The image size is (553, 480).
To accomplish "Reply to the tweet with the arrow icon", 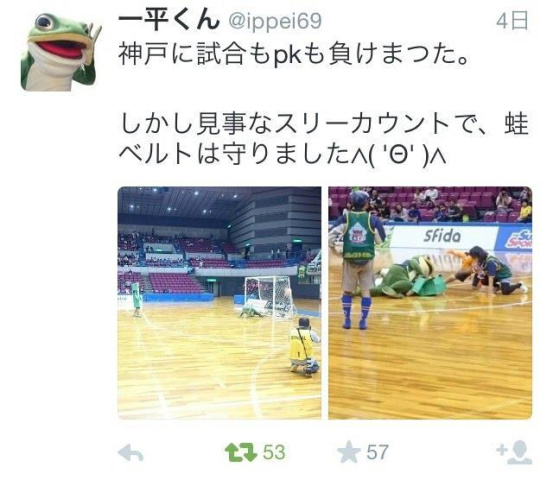I will 130,453.
